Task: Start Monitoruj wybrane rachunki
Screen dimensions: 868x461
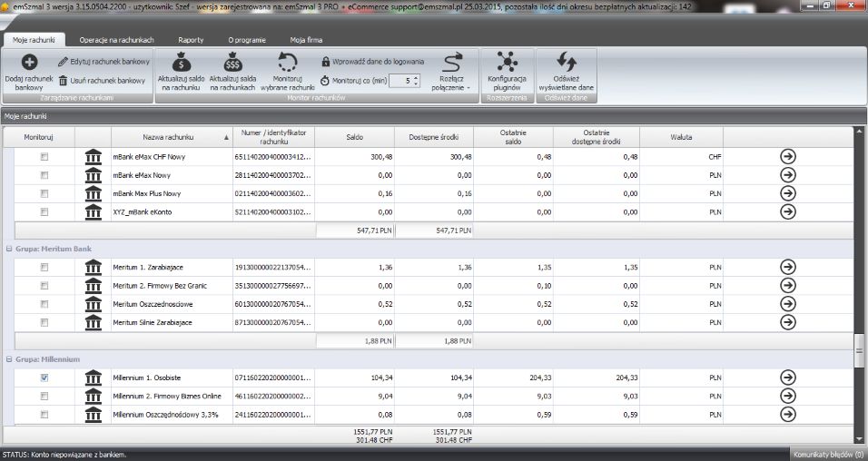Action: point(287,73)
